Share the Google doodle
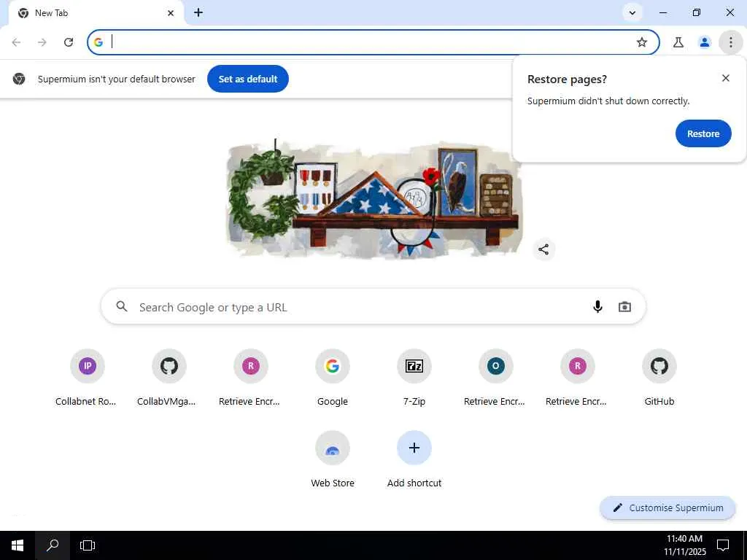The height and width of the screenshot is (560, 747). click(x=543, y=249)
